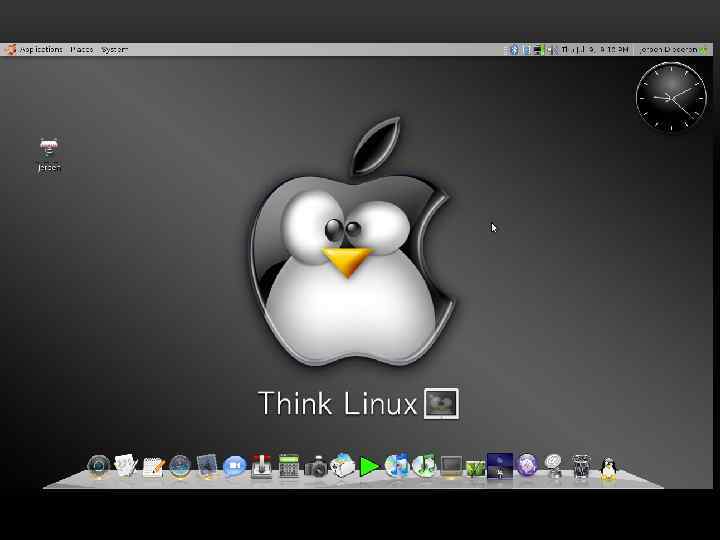Click the blue desktop thumbnail in dock
Screen dimensions: 720x540
coord(500,466)
